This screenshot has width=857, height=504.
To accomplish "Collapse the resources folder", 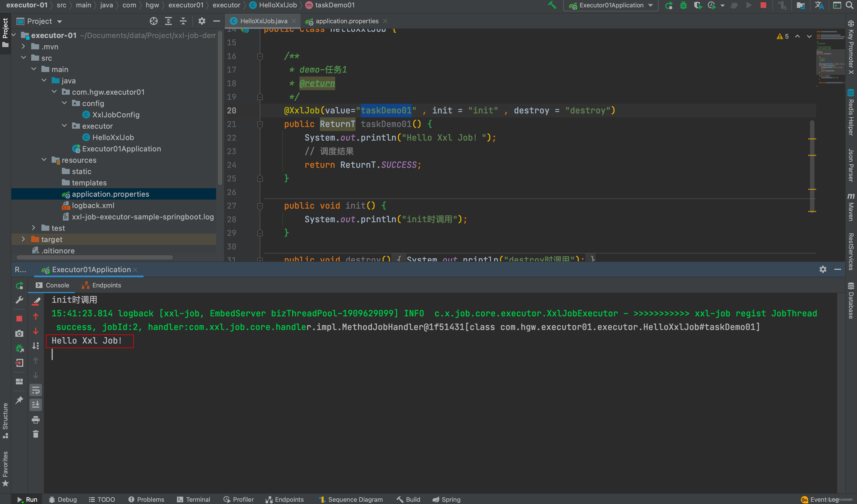I will [43, 160].
